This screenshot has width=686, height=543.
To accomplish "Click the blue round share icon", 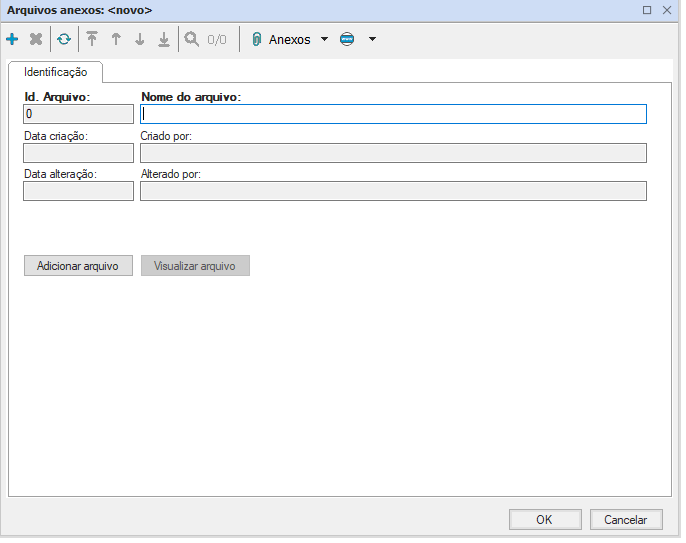I will [x=347, y=40].
